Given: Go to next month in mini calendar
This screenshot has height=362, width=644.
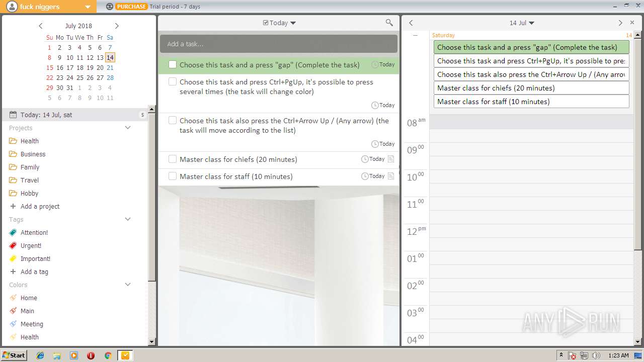Looking at the screenshot, I should tap(117, 26).
